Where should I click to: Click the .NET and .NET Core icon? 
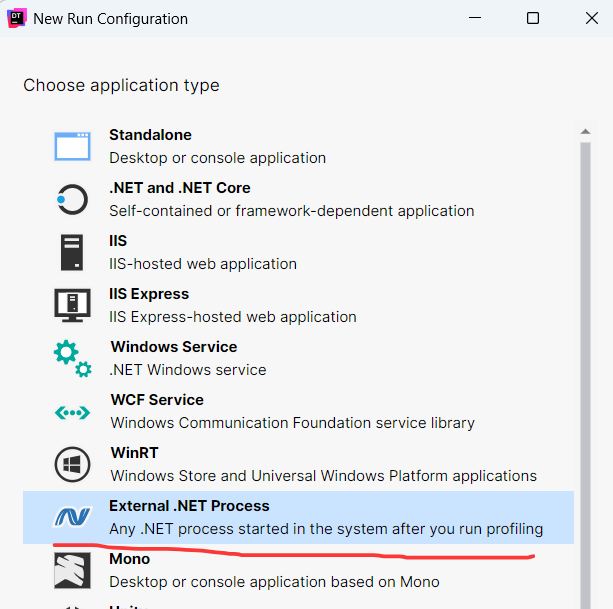[x=72, y=199]
